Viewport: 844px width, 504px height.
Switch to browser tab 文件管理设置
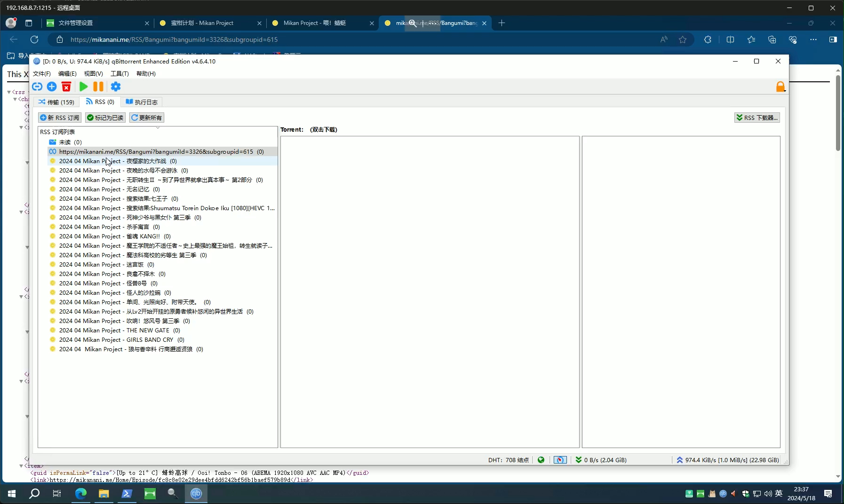98,23
